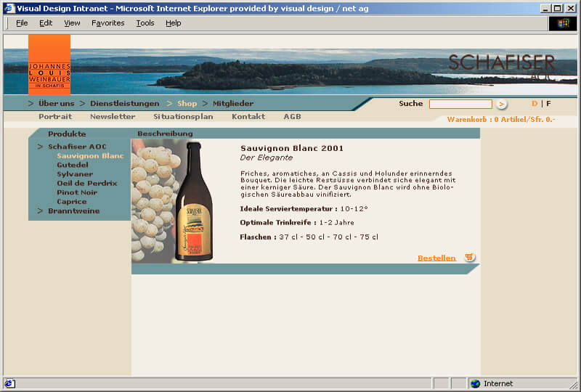581x392 pixels.
Task: Open the View menu
Action: (x=72, y=23)
